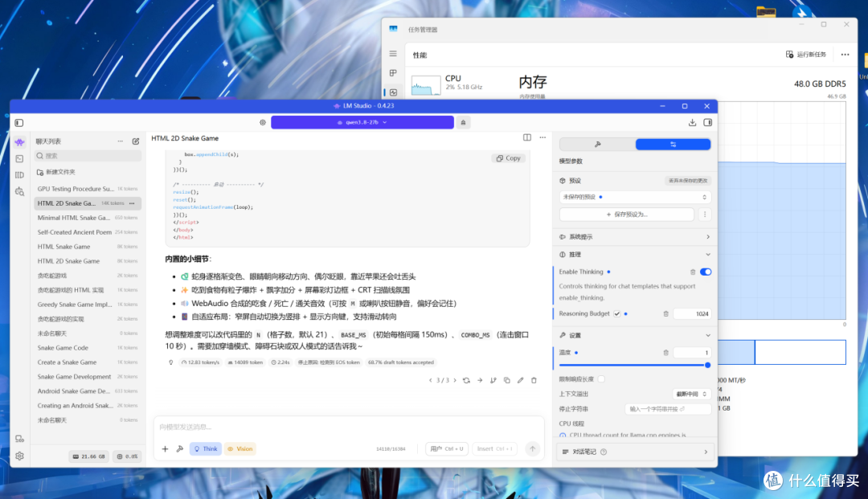Image resolution: width=868 pixels, height=499 pixels.
Task: Open the qwen3.8-27b model selector
Action: pos(362,122)
